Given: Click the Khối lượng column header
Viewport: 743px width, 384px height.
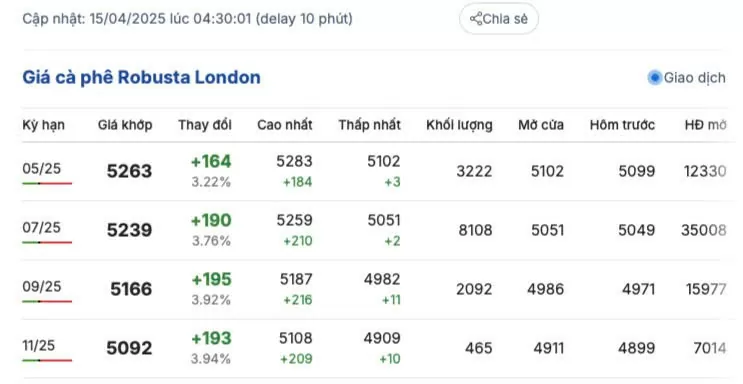Looking at the screenshot, I should point(459,125).
